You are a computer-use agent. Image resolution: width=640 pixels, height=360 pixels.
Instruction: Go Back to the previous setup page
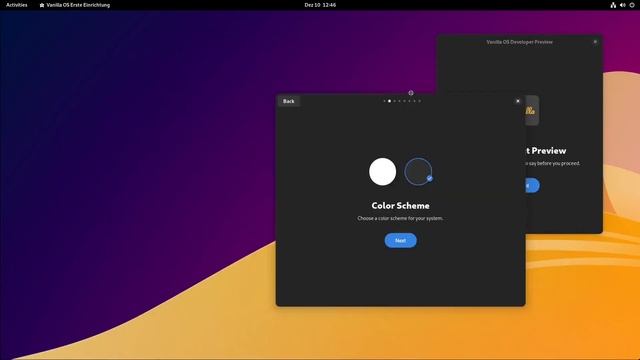point(289,101)
